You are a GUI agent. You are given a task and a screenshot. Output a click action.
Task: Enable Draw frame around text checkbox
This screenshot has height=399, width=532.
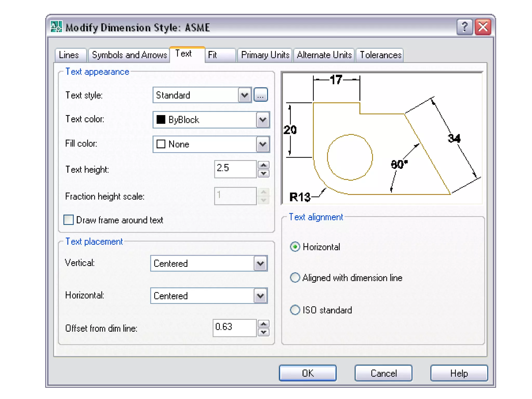click(69, 220)
